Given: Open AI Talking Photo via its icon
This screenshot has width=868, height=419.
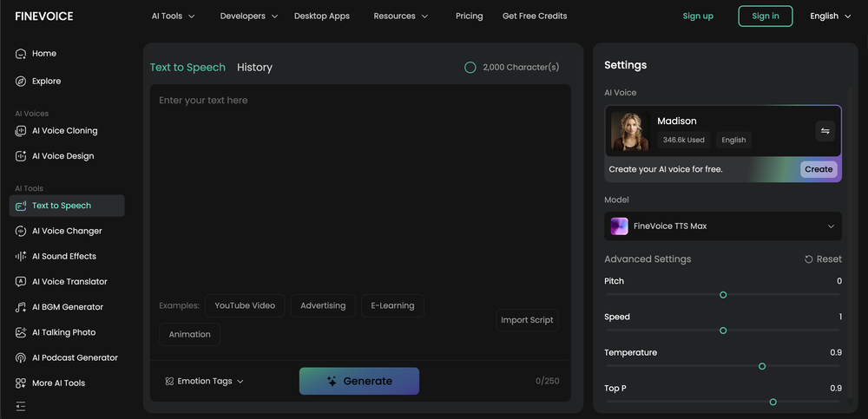Looking at the screenshot, I should [21, 332].
